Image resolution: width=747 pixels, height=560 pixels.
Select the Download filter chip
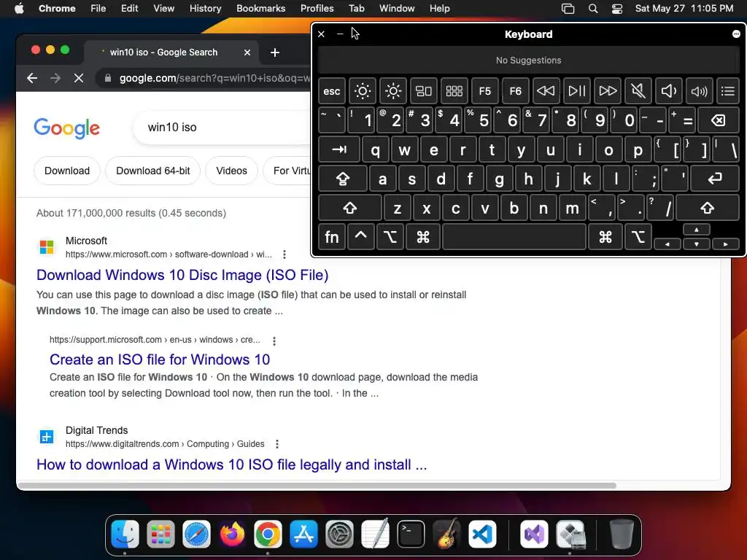click(x=67, y=171)
